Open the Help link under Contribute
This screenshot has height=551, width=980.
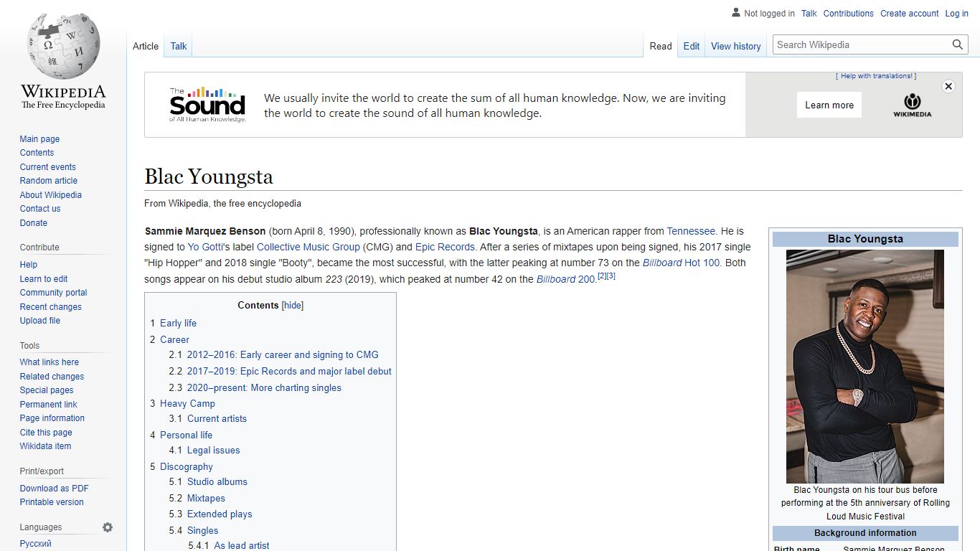(29, 265)
